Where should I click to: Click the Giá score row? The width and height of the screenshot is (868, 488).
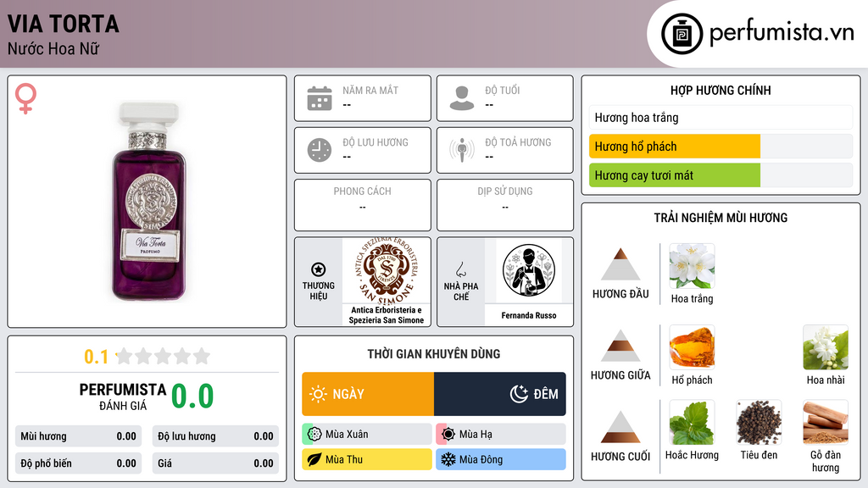[215, 463]
